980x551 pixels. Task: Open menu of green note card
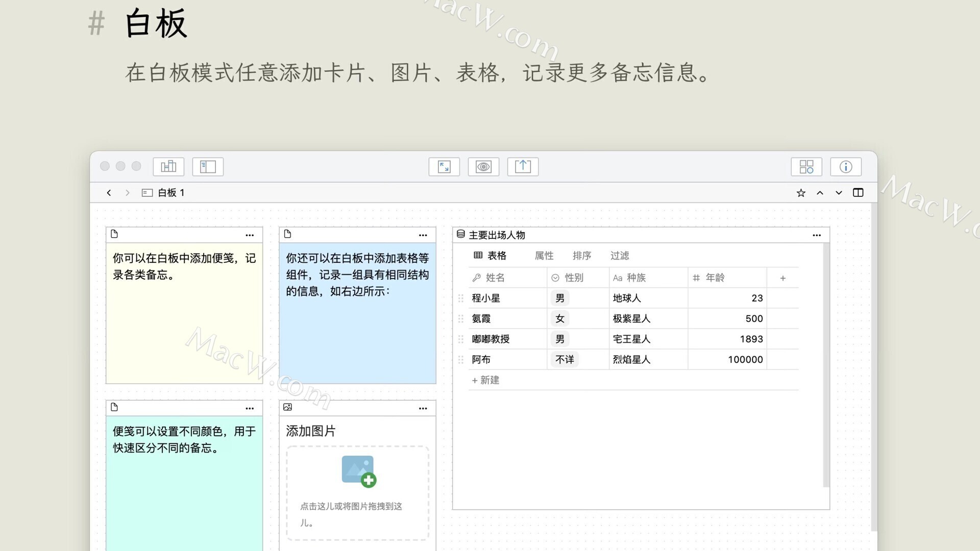[x=250, y=408]
